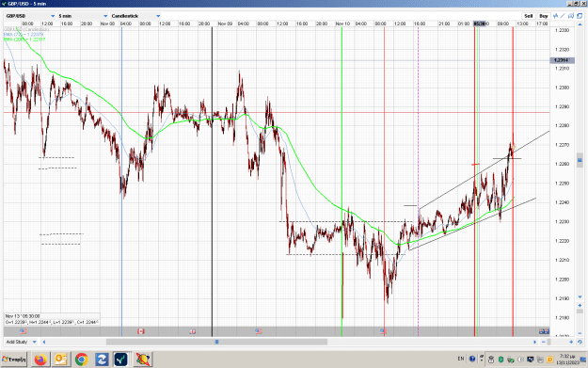Click the Canada flag news event marker

[141, 331]
